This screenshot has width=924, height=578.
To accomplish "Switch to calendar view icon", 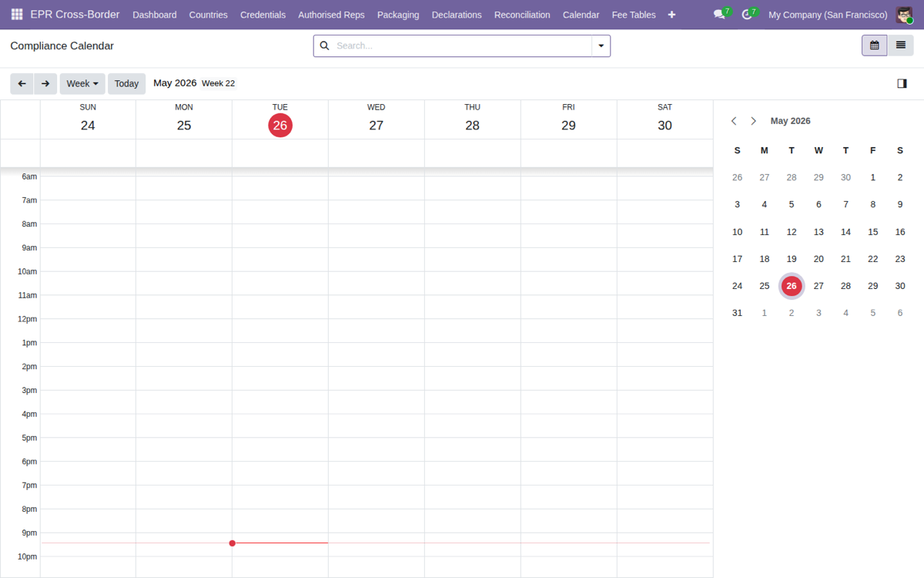I will (875, 45).
